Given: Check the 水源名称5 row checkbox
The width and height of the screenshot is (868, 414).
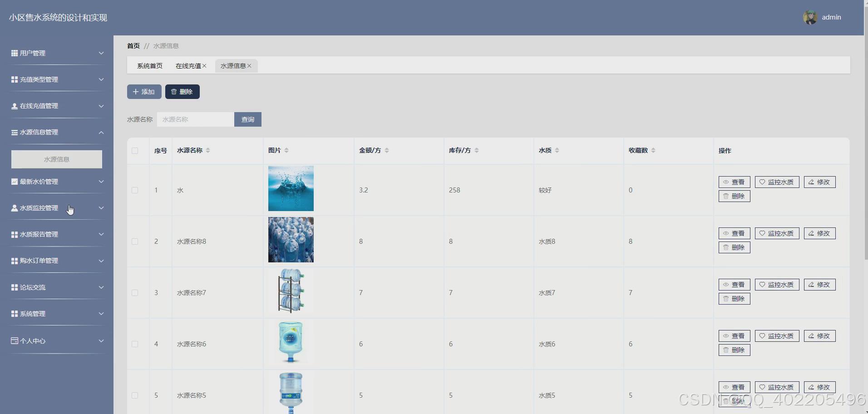Looking at the screenshot, I should (x=135, y=395).
